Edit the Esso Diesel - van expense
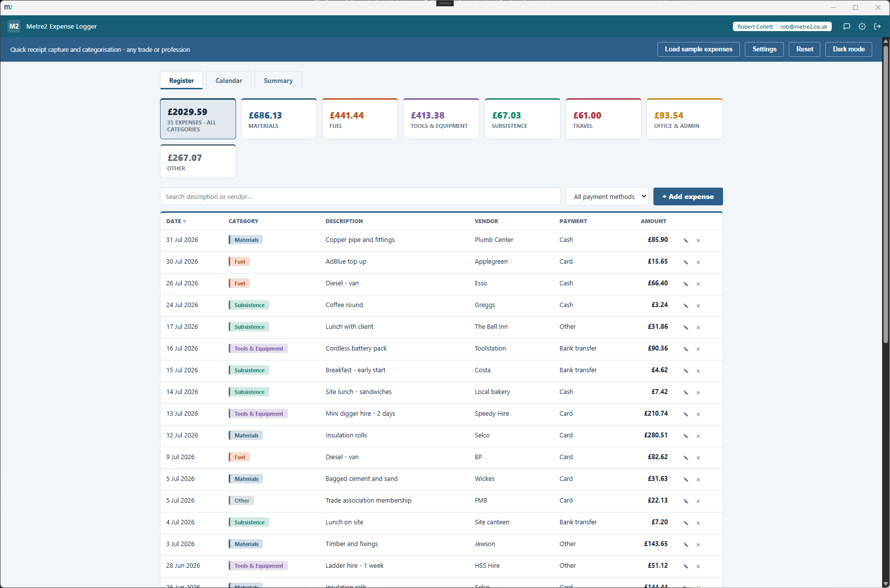 pyautogui.click(x=686, y=284)
